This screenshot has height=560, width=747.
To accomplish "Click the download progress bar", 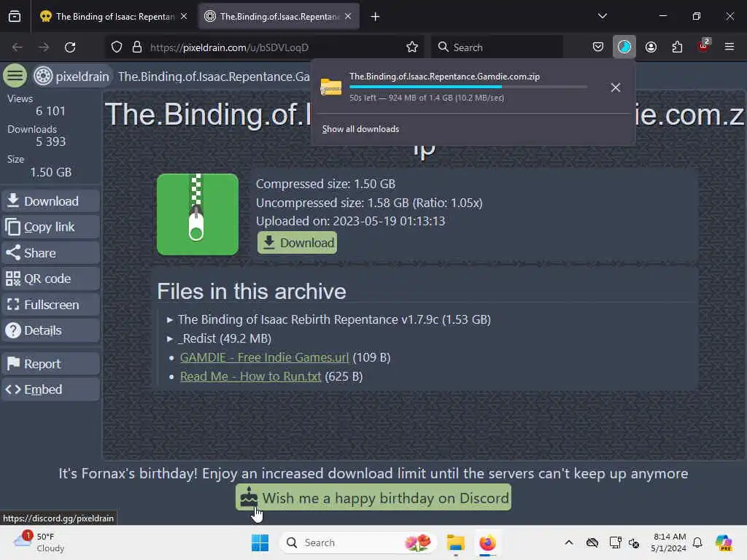I will (x=468, y=87).
